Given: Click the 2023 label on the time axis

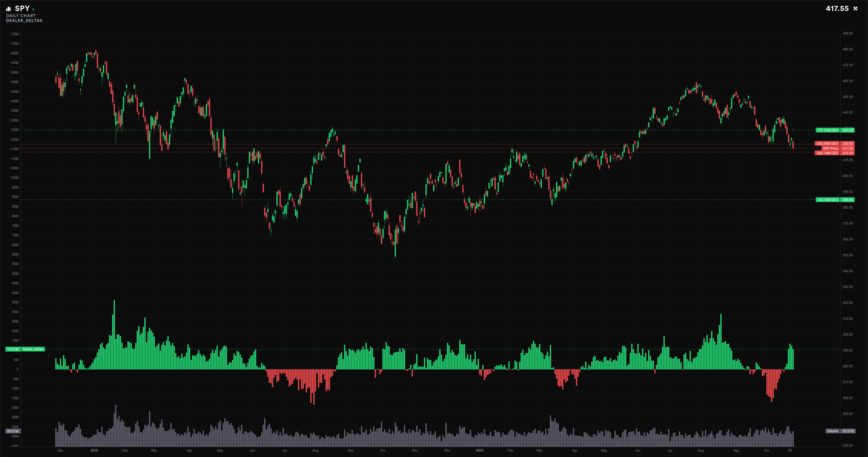Looking at the screenshot, I should click(479, 450).
